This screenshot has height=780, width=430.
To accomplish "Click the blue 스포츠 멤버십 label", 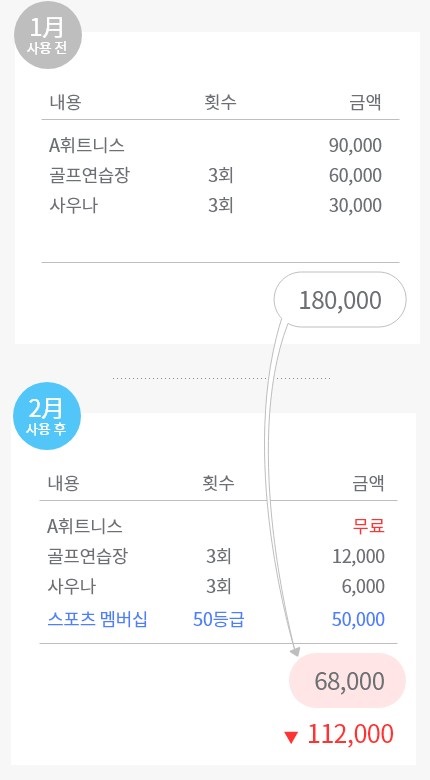I will coord(98,619).
